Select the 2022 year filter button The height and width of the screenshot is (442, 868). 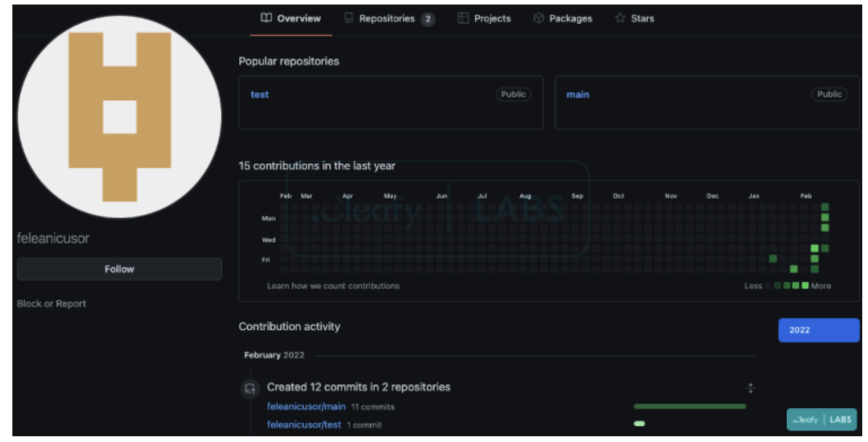pyautogui.click(x=818, y=330)
